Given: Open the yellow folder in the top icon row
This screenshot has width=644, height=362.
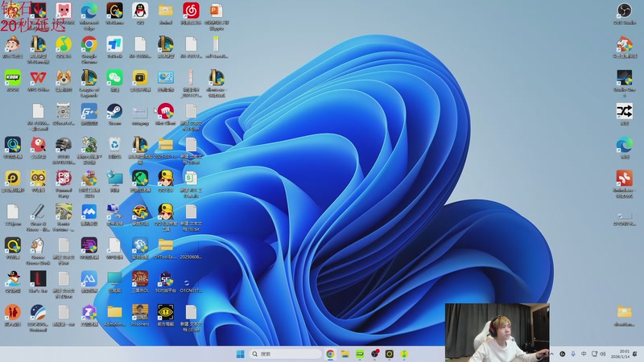Looking at the screenshot, I should [166, 11].
